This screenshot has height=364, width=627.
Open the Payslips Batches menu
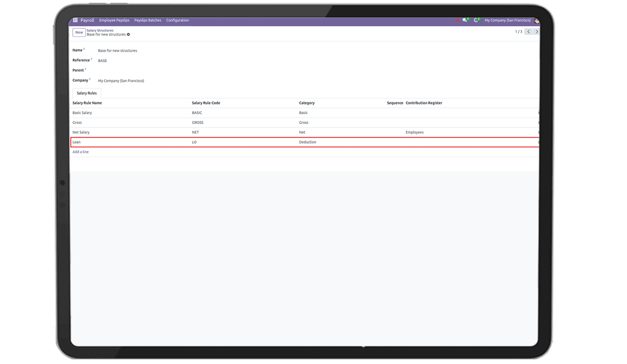click(147, 20)
